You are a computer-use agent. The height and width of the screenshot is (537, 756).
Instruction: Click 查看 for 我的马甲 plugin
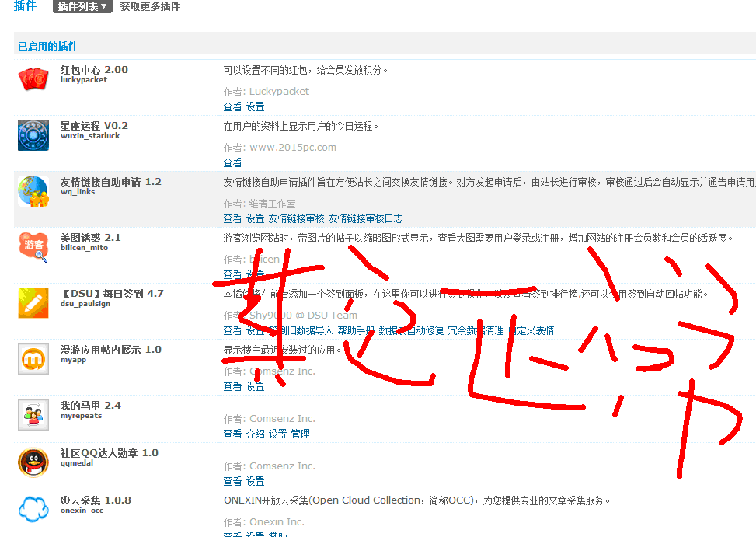click(x=232, y=434)
